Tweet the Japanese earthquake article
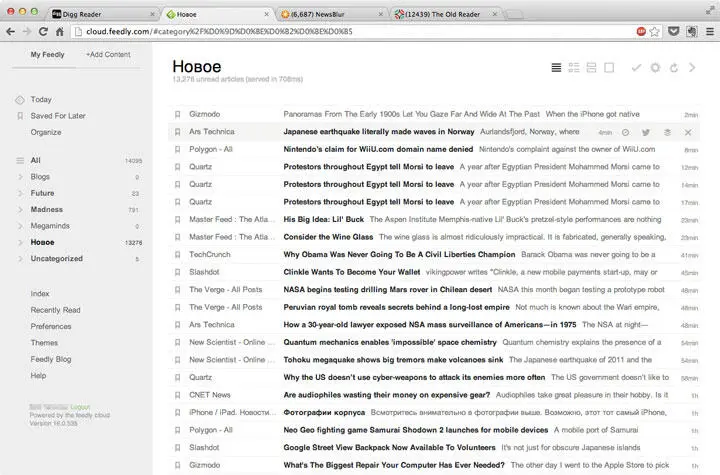This screenshot has height=475, width=720. 646,132
